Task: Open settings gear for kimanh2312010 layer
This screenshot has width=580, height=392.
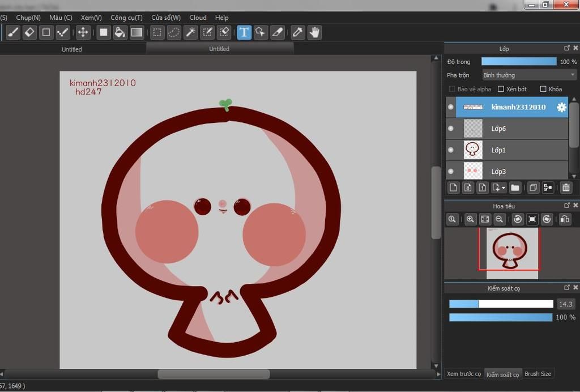Action: (x=561, y=107)
